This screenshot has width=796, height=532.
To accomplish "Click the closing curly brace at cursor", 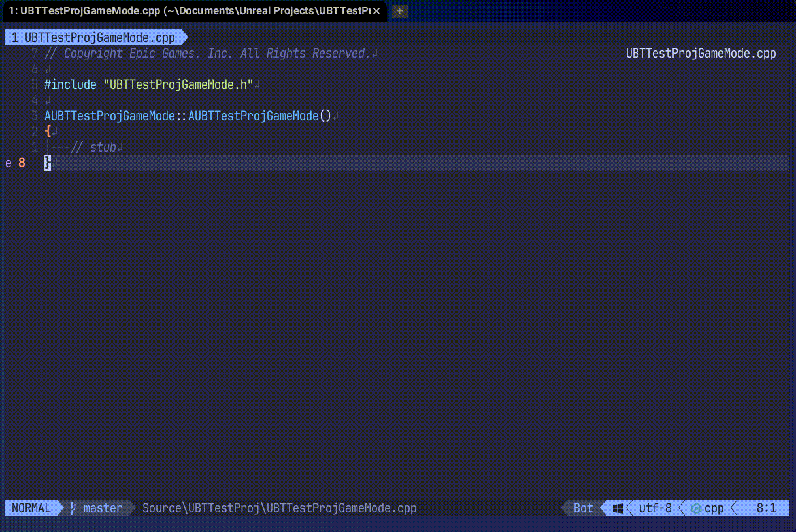I will click(x=48, y=163).
